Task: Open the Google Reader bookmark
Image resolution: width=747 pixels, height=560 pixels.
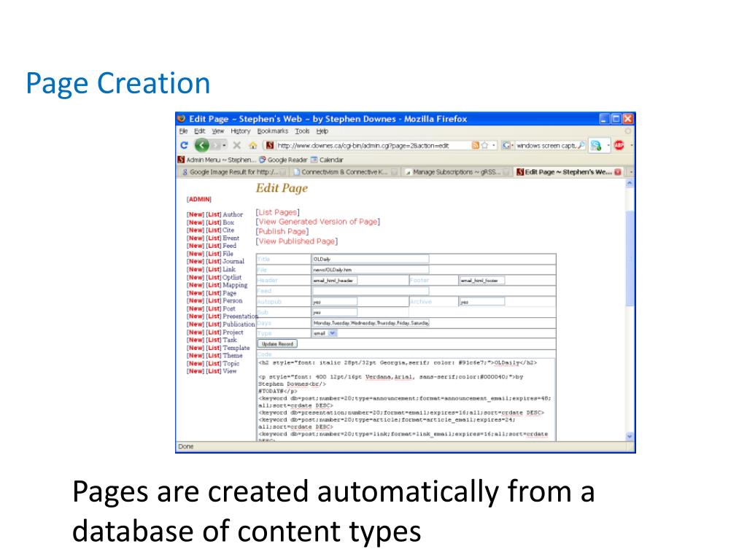Action: tap(283, 160)
